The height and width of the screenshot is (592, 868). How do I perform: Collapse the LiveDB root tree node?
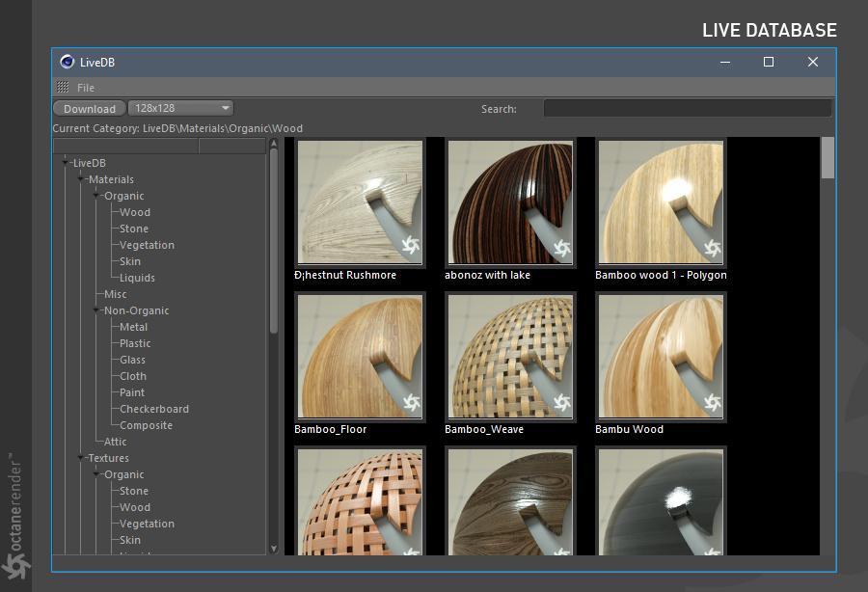66,163
